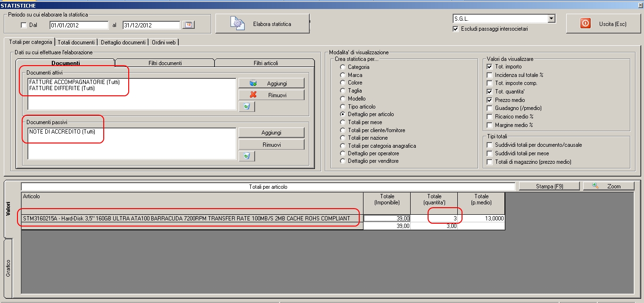Open the Ordini web tab

click(x=164, y=42)
